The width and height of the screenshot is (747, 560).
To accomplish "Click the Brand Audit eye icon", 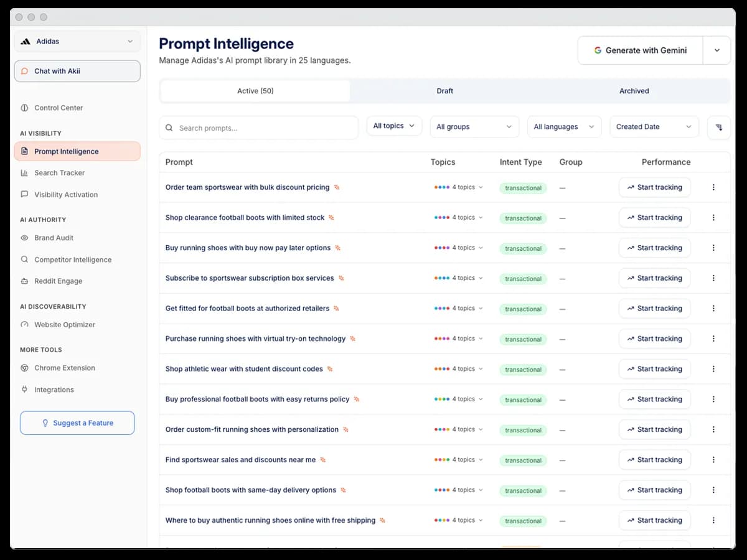I will coord(24,238).
